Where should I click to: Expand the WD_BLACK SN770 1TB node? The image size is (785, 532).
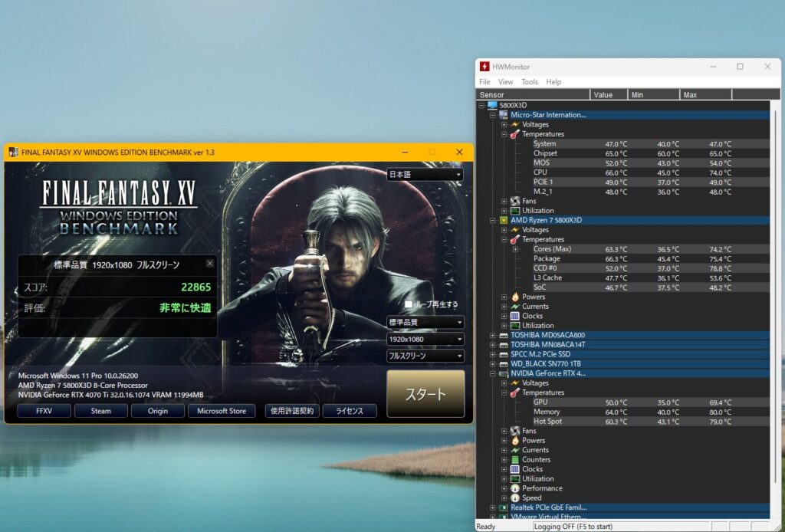[x=493, y=364]
